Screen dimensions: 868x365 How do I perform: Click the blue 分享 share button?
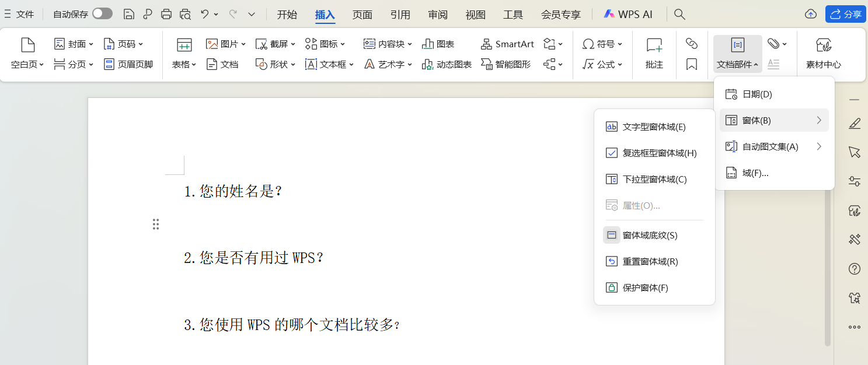(x=845, y=13)
